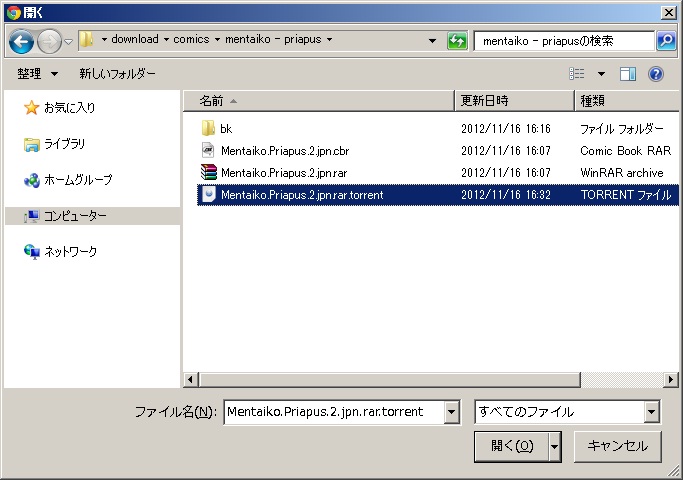
Task: Click the change view icon
Action: (x=577, y=74)
